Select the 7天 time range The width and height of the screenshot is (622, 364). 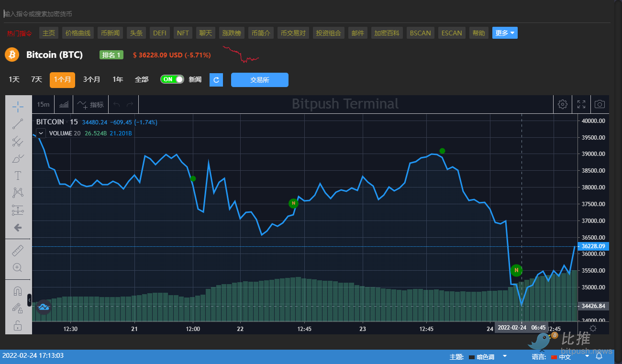(x=36, y=79)
